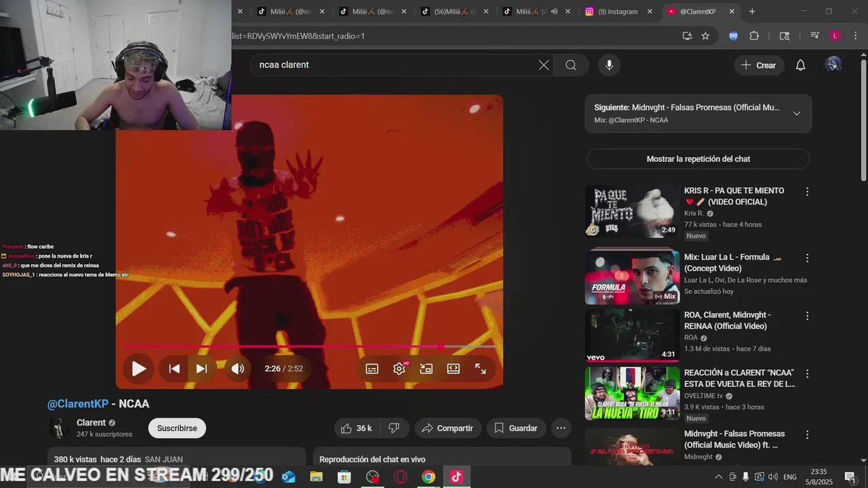Switch to the Instagram browser tab

(618, 12)
